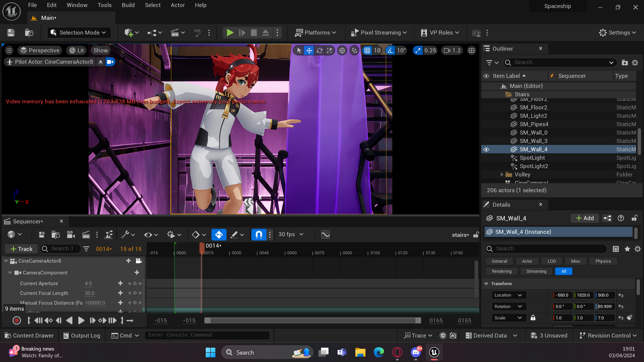Open the Actor menu
This screenshot has width=644, height=362.
point(178,5)
